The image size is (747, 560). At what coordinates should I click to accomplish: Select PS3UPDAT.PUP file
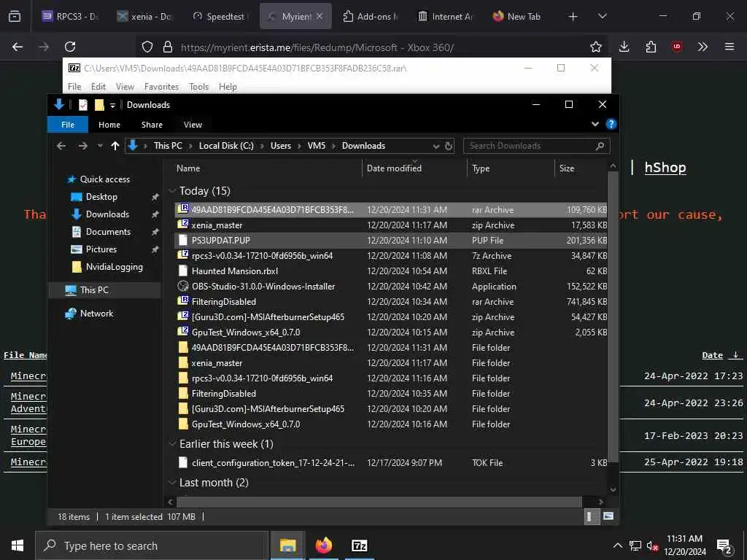point(391,241)
